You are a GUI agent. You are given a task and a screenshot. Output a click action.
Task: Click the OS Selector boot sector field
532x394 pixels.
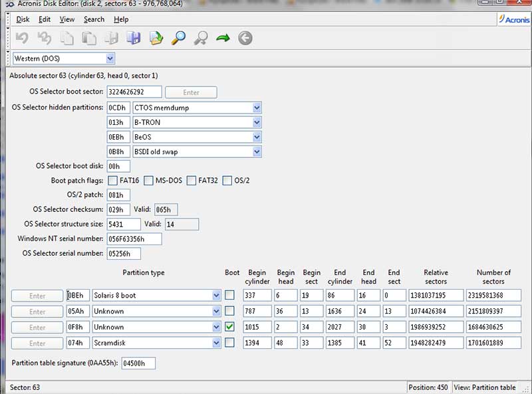coord(134,92)
